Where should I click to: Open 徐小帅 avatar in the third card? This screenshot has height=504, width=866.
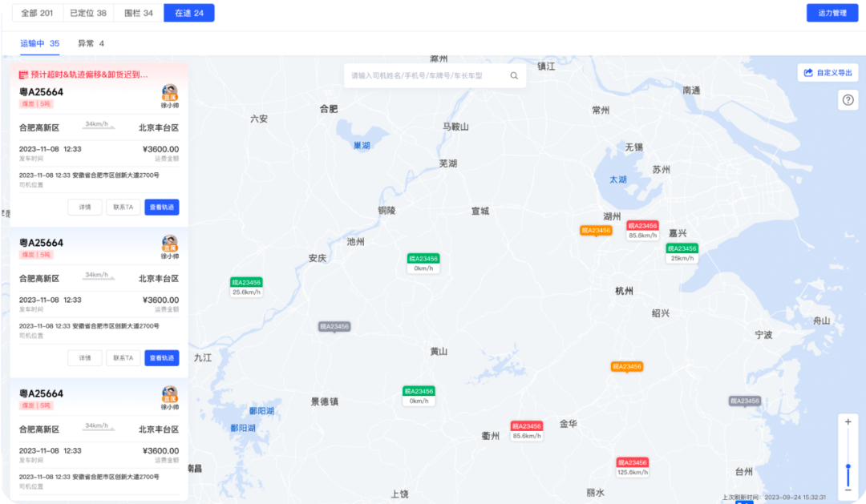(x=169, y=393)
